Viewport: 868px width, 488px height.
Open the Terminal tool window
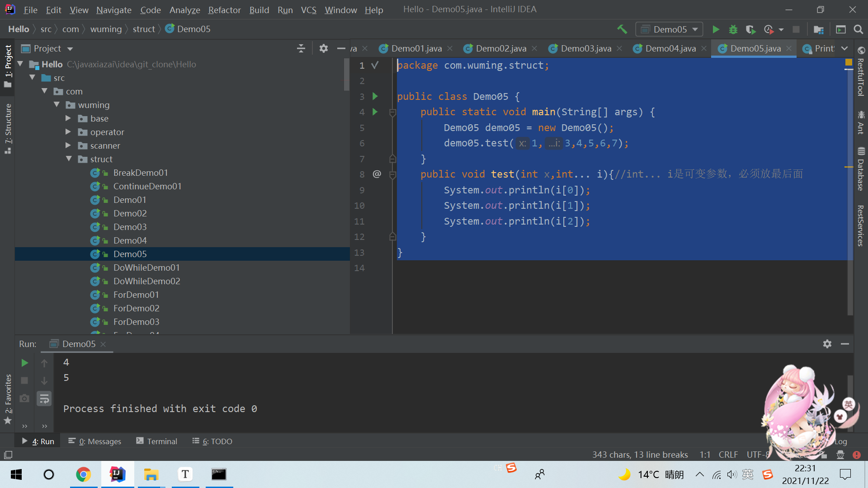156,441
